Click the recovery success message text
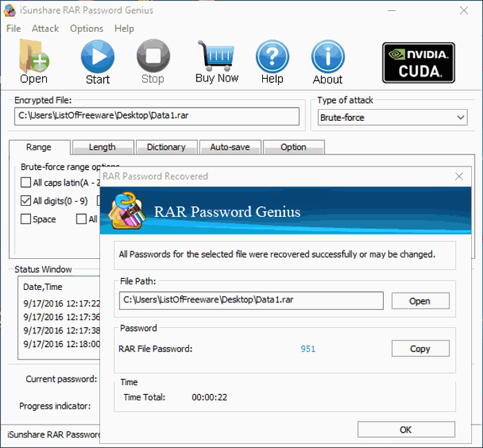 pyautogui.click(x=277, y=254)
